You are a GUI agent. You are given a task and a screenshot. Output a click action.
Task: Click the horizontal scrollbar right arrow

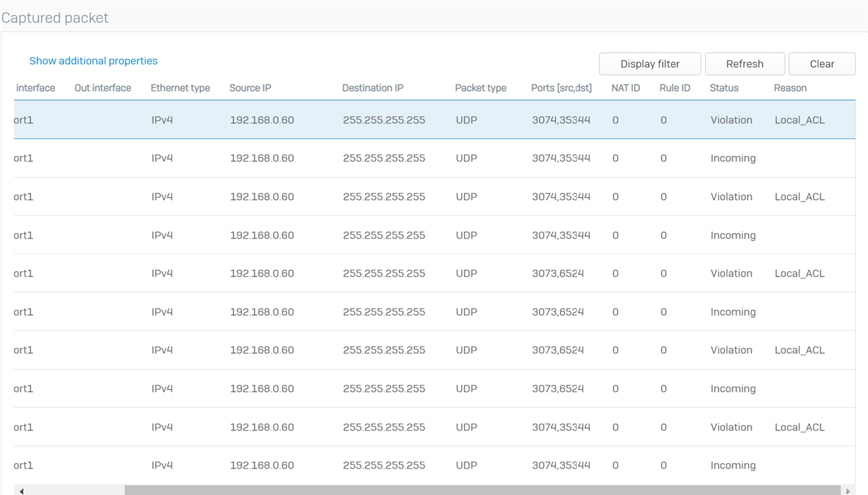[848, 491]
